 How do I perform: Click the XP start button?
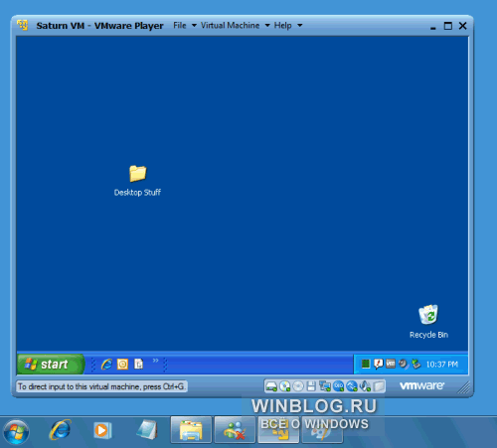coord(51,365)
